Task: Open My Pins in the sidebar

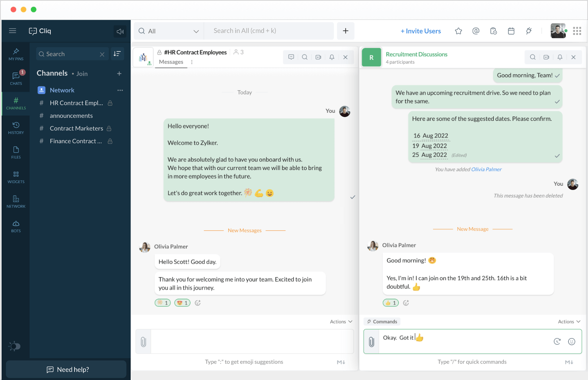Action: click(16, 54)
